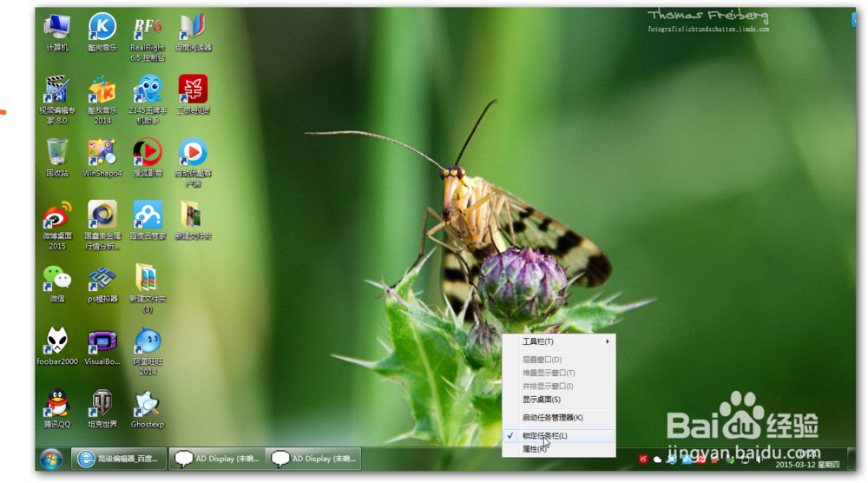Click the white cloud tray icon
Screen dimensions: 868x483
click(x=657, y=460)
